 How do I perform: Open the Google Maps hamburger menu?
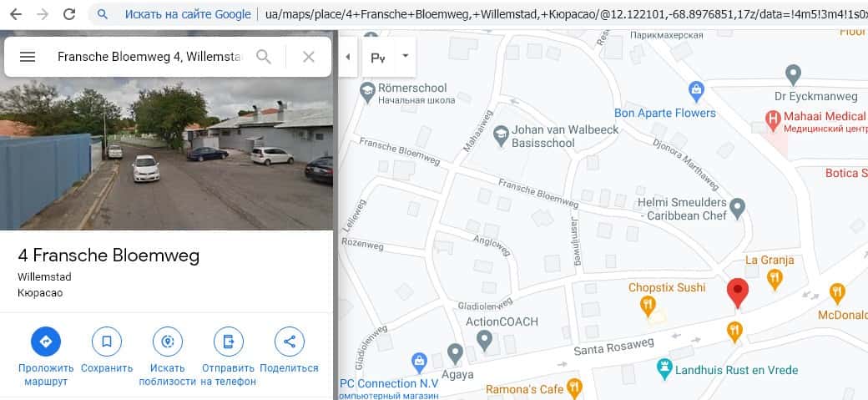[x=28, y=57]
